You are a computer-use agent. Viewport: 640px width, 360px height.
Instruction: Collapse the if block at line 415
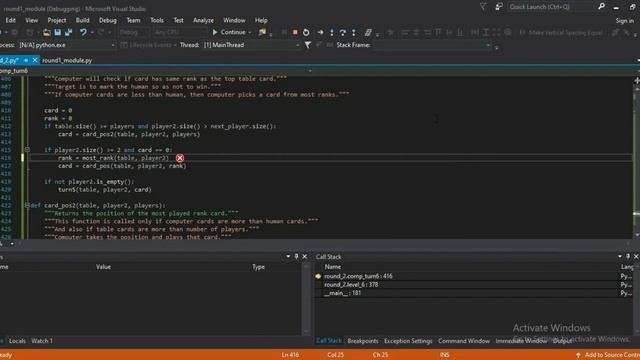(27, 150)
